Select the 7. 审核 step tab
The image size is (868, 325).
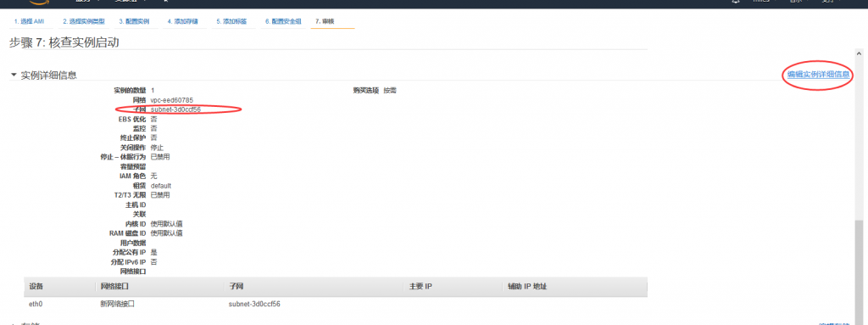325,21
